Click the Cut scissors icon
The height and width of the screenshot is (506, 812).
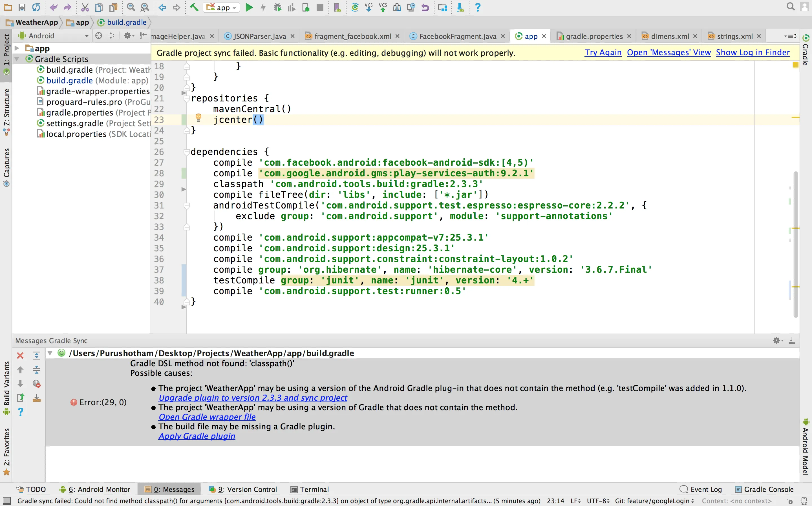tap(85, 7)
